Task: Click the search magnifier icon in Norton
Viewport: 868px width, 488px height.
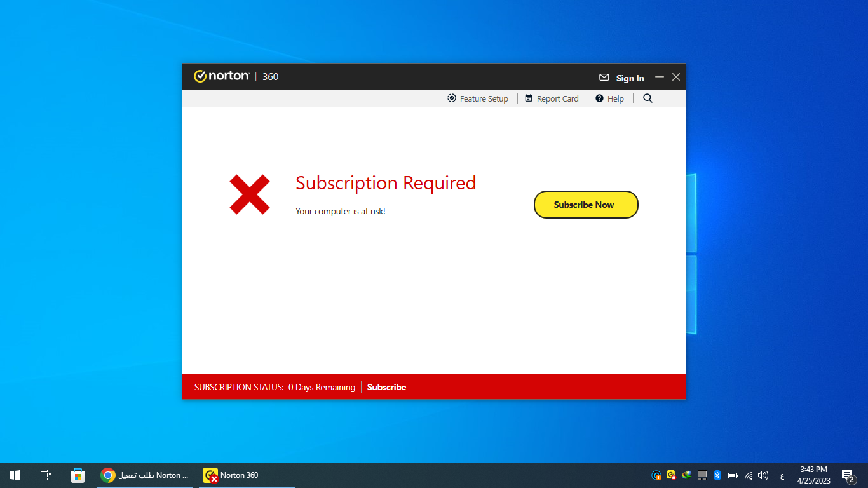Action: pos(648,98)
